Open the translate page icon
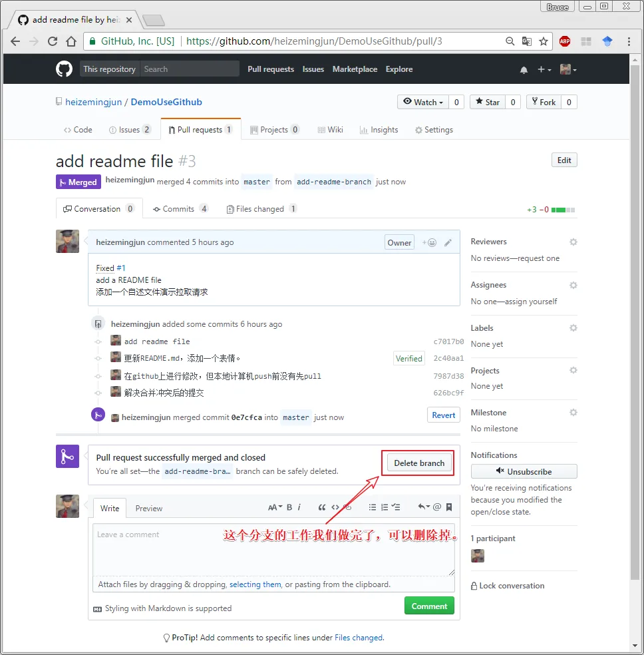This screenshot has width=644, height=655. (x=527, y=41)
